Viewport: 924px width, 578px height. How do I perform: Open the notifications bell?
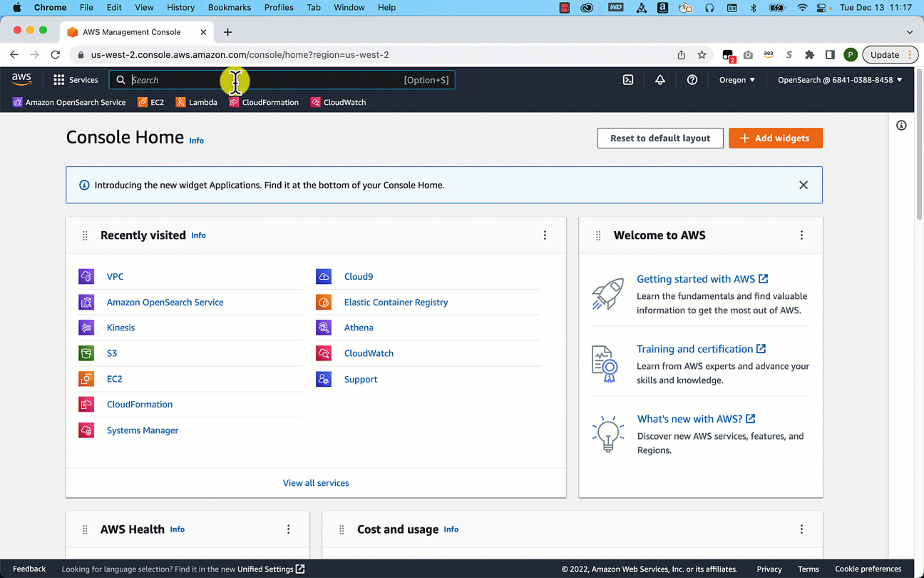pyautogui.click(x=660, y=80)
